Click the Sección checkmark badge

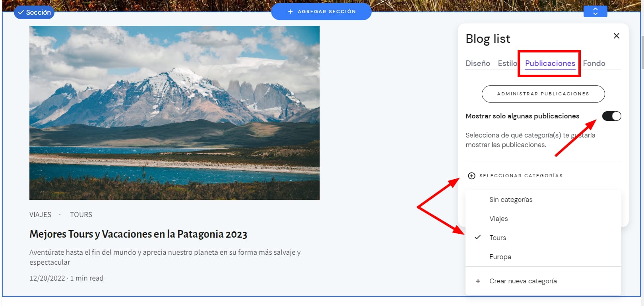(x=34, y=12)
